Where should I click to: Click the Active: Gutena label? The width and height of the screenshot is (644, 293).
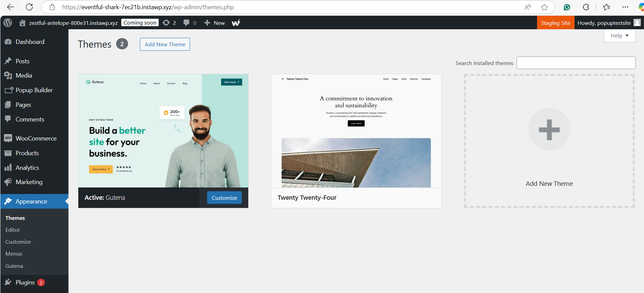click(x=105, y=198)
